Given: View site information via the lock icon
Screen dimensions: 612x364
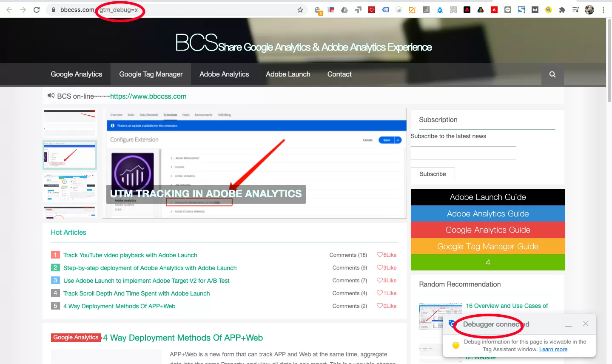Looking at the screenshot, I should (x=53, y=10).
